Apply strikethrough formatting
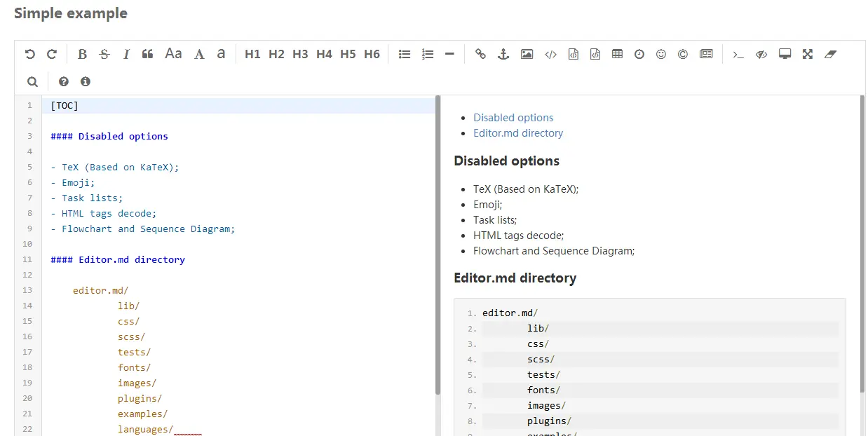868x436 pixels. coord(104,54)
